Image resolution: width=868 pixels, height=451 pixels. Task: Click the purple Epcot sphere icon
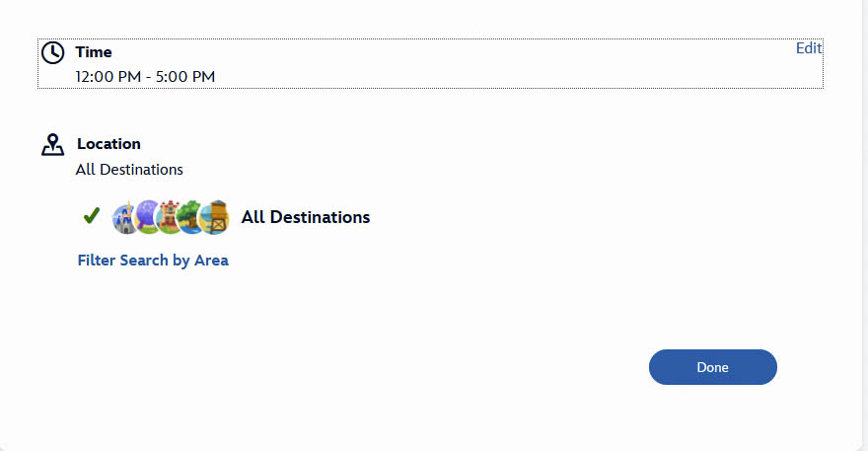tap(148, 217)
